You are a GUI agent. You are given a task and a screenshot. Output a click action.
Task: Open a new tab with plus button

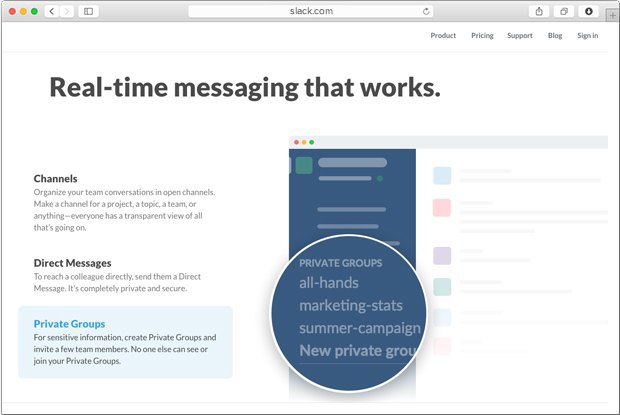[x=612, y=15]
